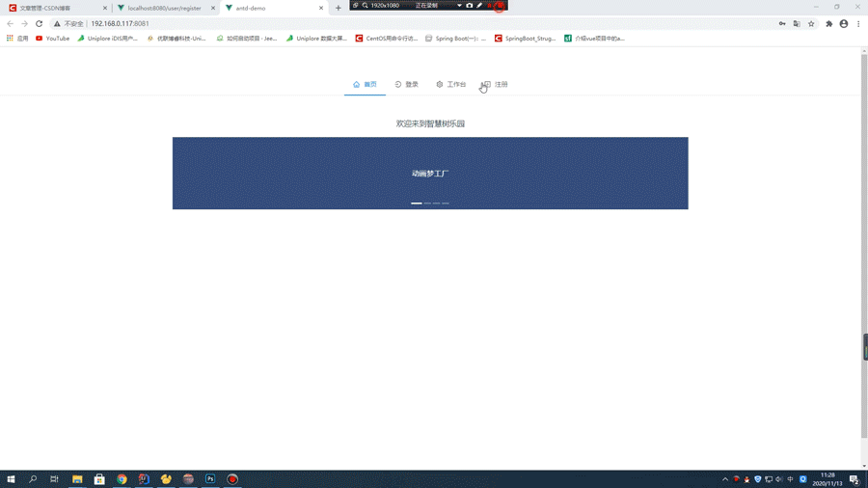
Task: Open the Spring Boot bookmark
Action: point(455,39)
